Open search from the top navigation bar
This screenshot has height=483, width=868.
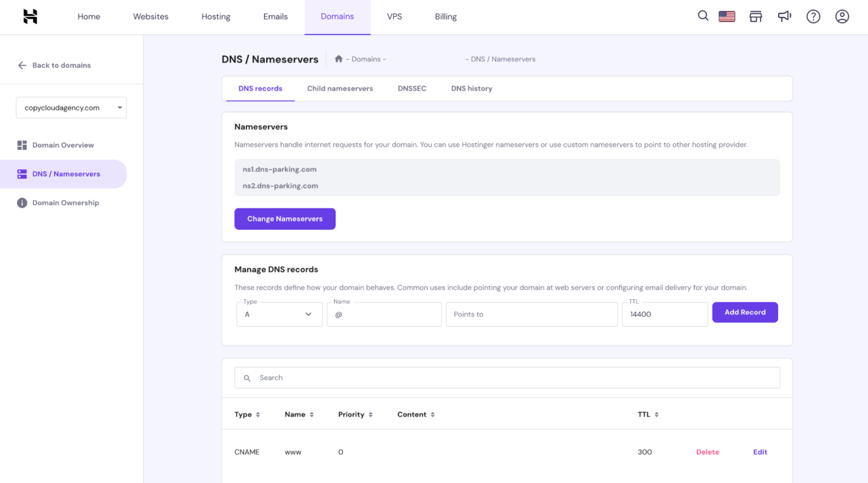pos(702,16)
